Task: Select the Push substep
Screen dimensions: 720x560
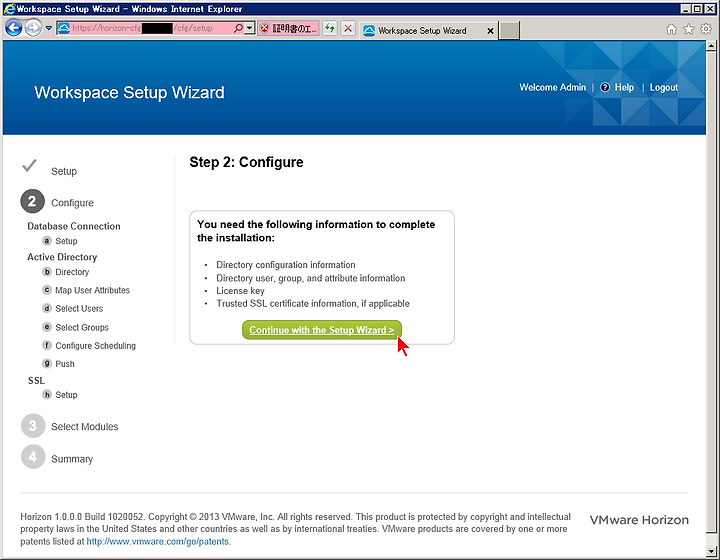Action: [x=65, y=364]
